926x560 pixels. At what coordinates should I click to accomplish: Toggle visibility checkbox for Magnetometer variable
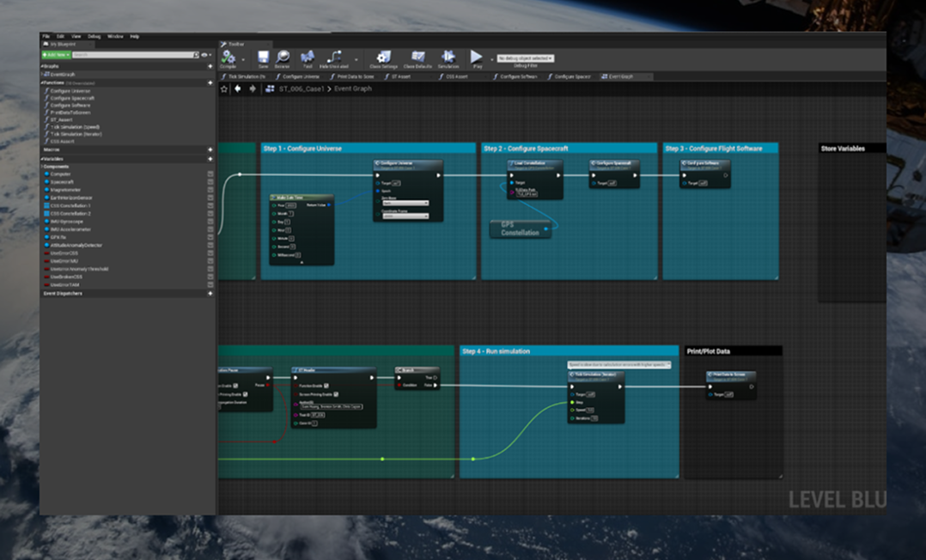[210, 190]
